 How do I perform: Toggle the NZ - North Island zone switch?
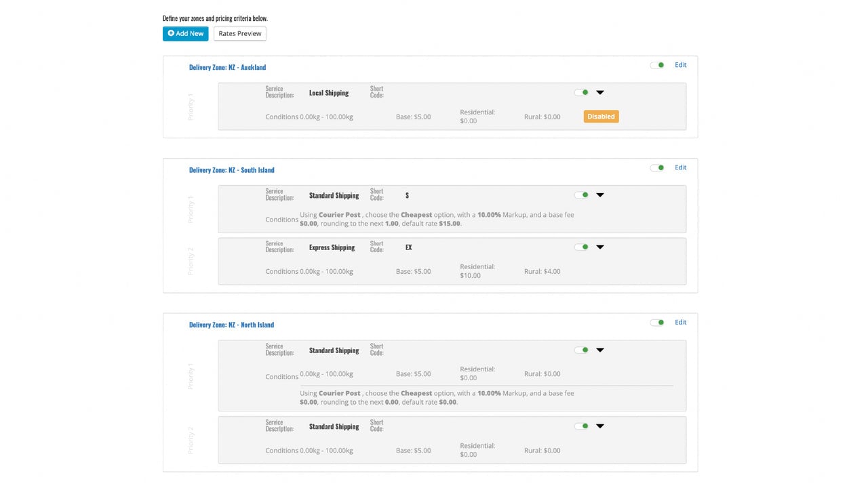click(657, 323)
